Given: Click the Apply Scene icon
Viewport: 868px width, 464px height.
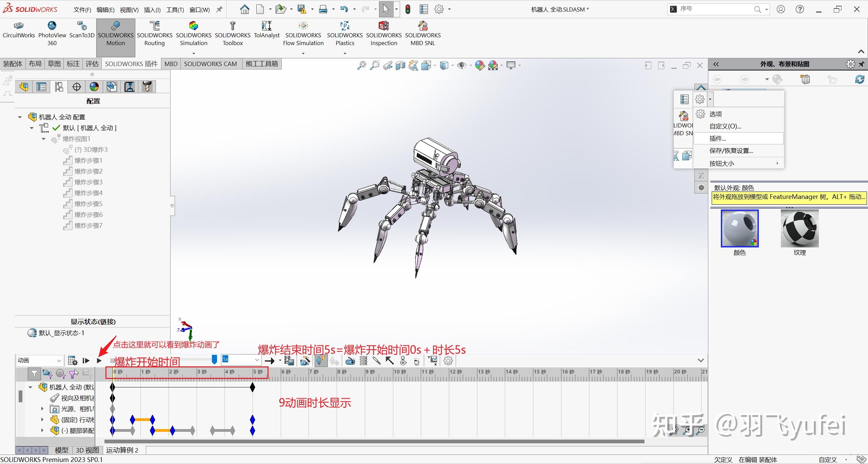Looking at the screenshot, I should [493, 65].
